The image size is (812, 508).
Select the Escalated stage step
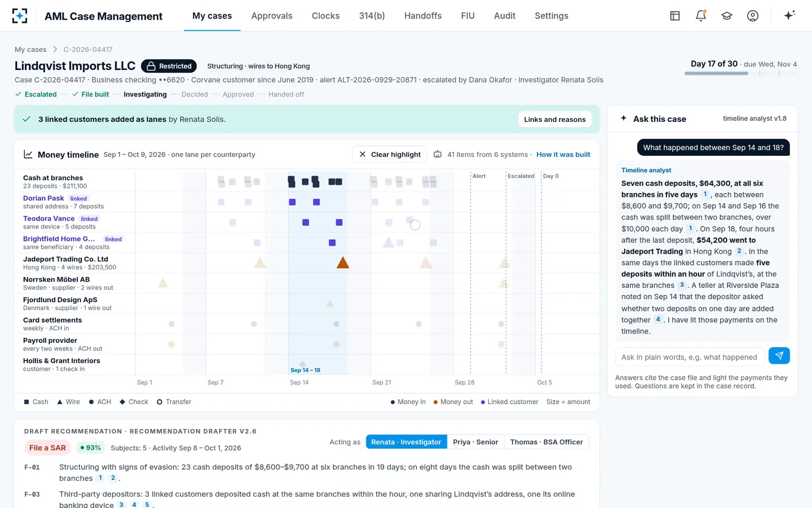coord(36,94)
